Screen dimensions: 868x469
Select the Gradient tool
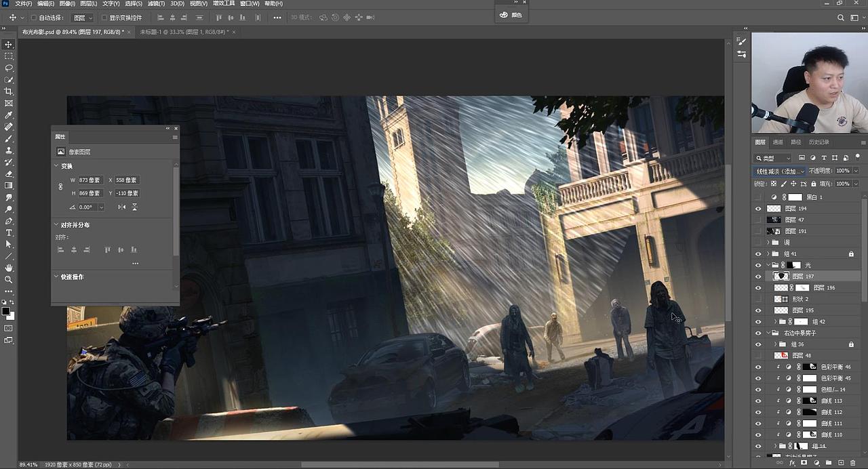(x=9, y=185)
